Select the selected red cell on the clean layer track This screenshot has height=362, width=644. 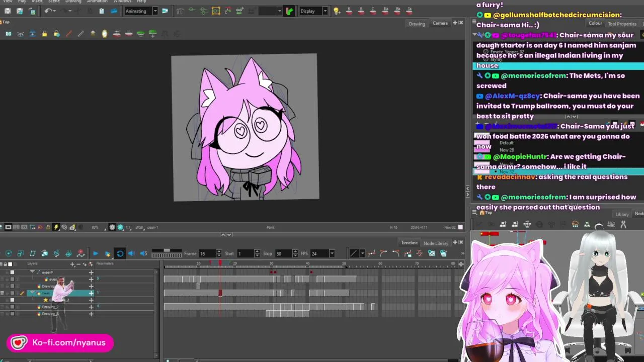click(220, 293)
